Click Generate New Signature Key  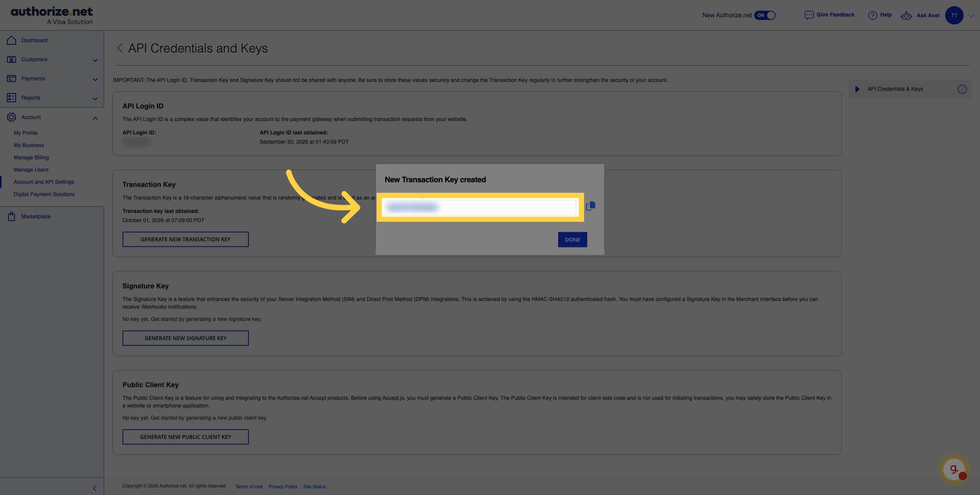(186, 338)
